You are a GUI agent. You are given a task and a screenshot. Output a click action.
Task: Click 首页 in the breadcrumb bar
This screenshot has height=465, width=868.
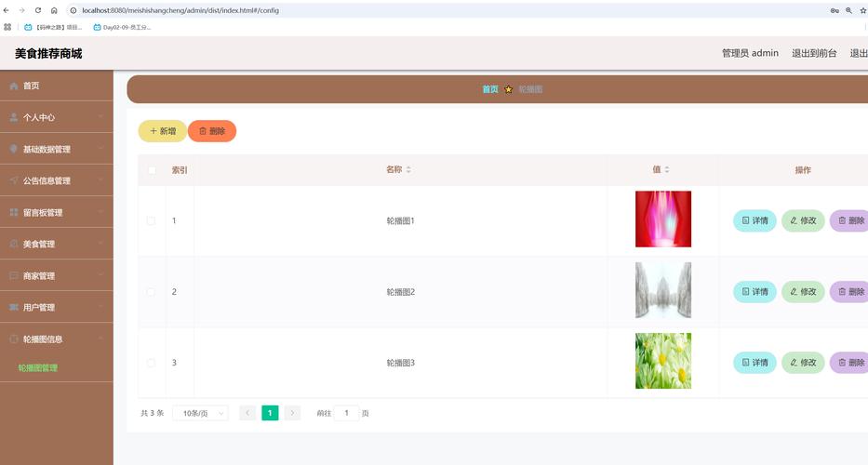coord(490,89)
